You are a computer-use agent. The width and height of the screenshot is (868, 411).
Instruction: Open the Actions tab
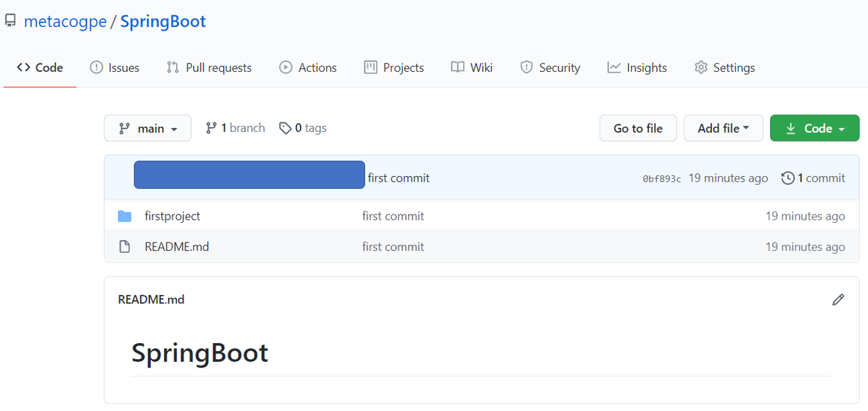coord(308,67)
